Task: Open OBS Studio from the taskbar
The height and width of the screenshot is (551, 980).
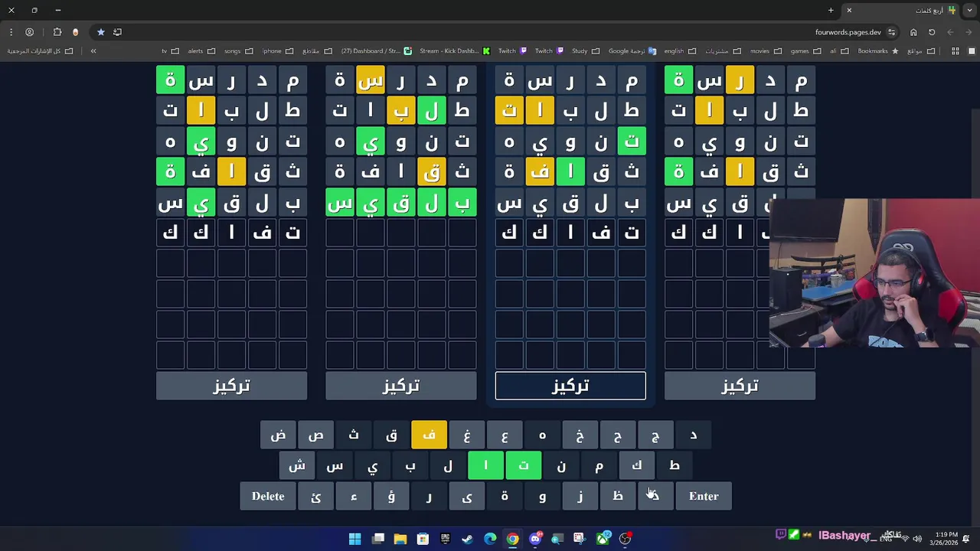Action: pos(626,539)
